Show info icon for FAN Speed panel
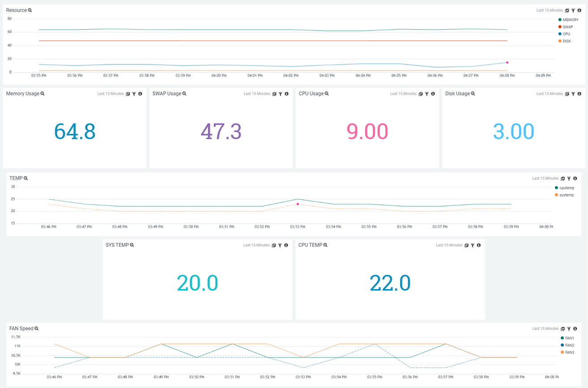 [575, 329]
